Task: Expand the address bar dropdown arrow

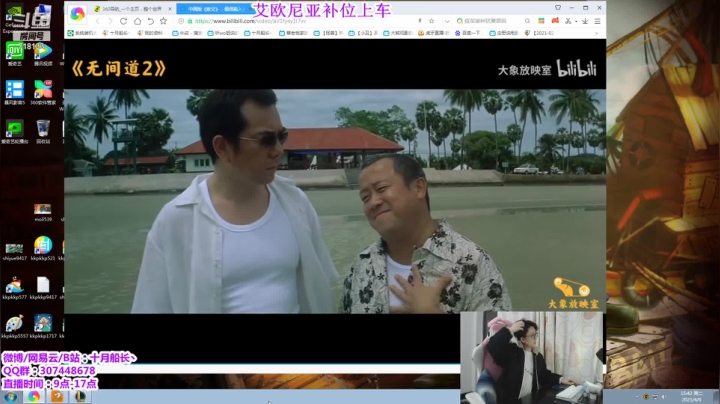Action: tap(447, 21)
